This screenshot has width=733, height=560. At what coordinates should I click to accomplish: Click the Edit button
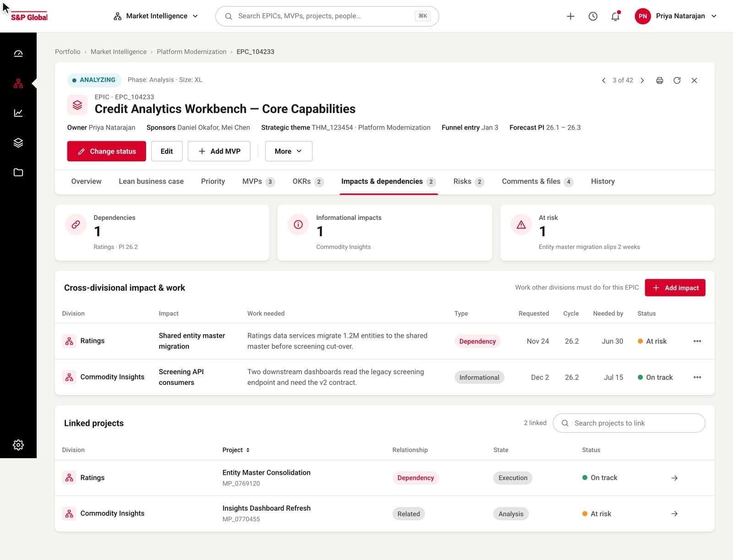[x=167, y=151]
